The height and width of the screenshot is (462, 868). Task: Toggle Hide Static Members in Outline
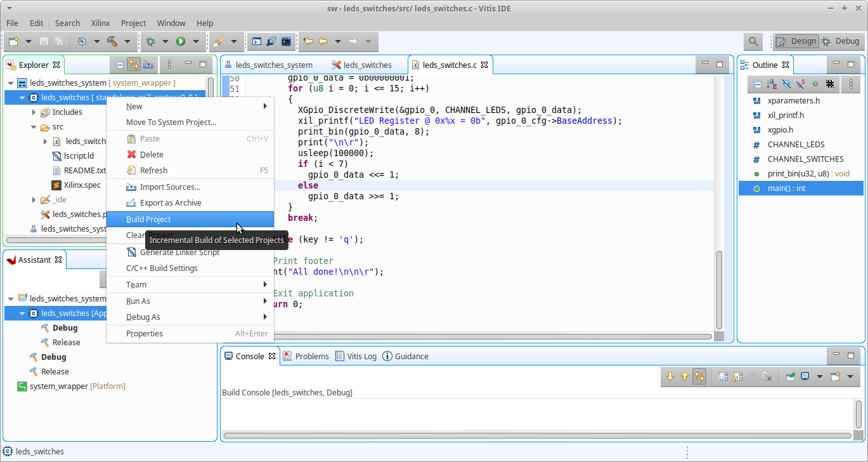(801, 84)
